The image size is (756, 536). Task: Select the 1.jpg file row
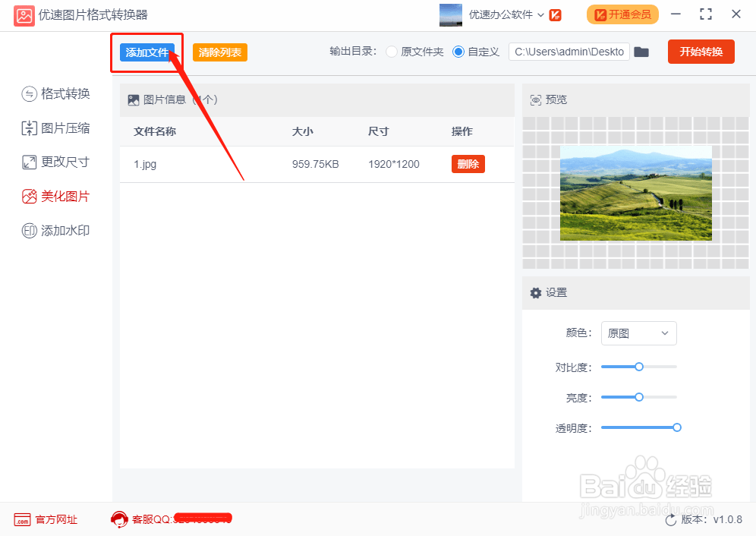(x=317, y=164)
